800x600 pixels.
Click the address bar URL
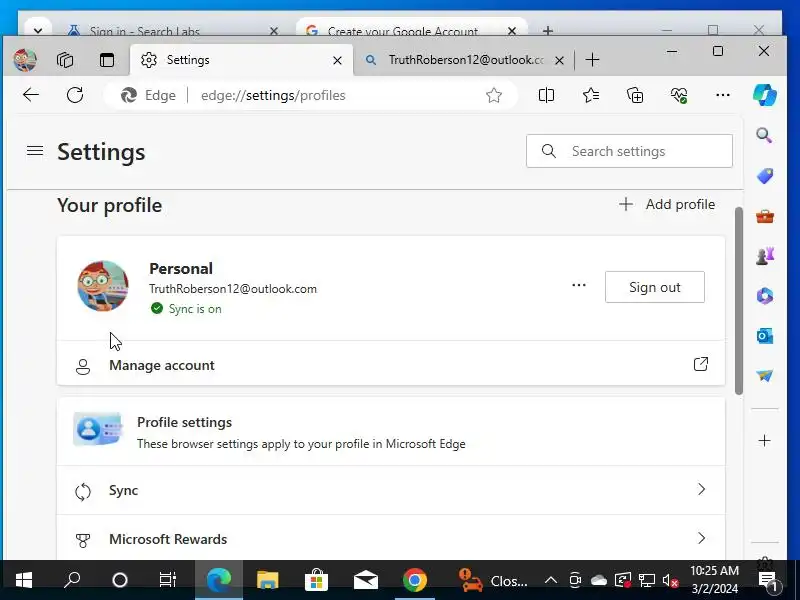pyautogui.click(x=273, y=95)
